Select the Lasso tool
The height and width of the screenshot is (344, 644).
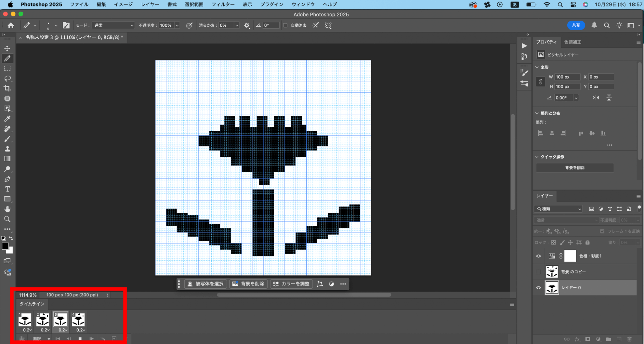point(7,78)
